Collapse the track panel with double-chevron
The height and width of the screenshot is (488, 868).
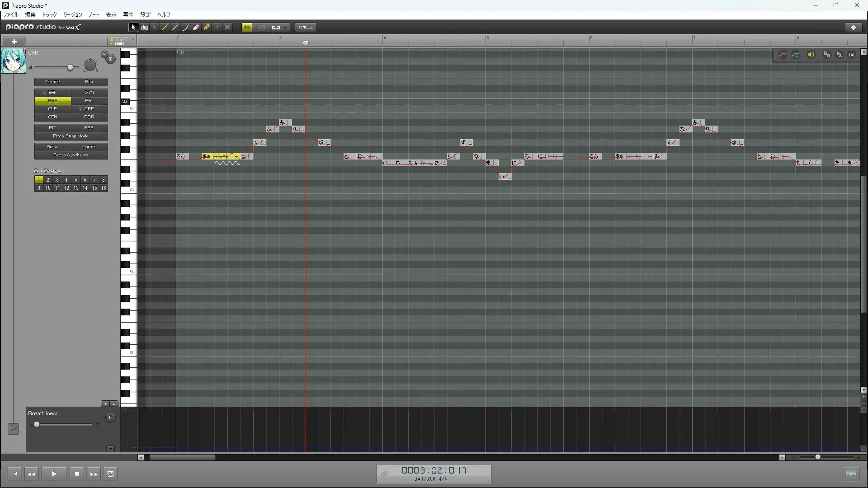tap(134, 39)
